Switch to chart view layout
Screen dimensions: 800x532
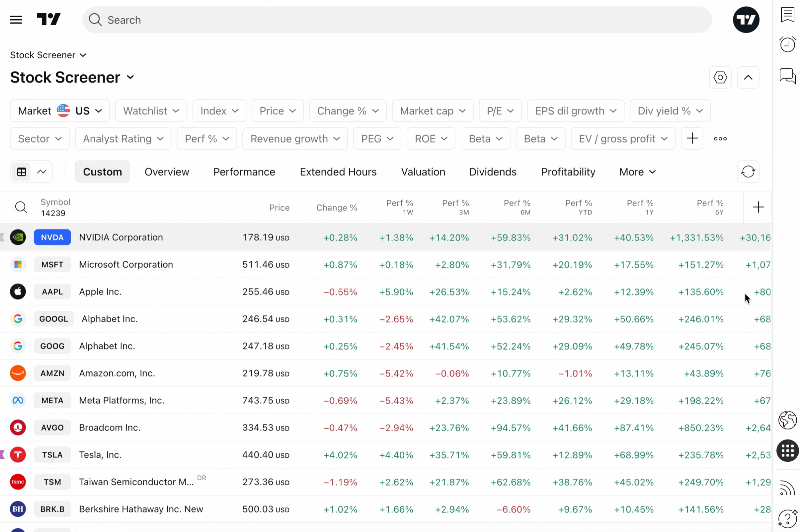[x=42, y=172]
